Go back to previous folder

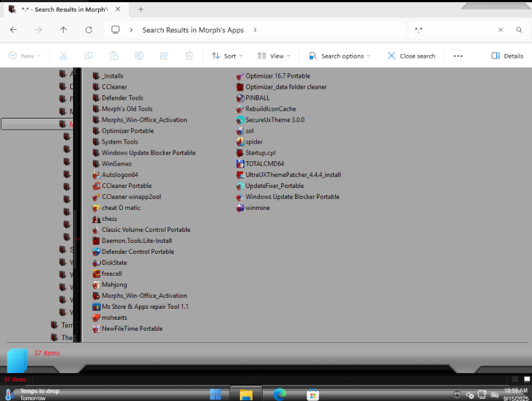(14, 30)
